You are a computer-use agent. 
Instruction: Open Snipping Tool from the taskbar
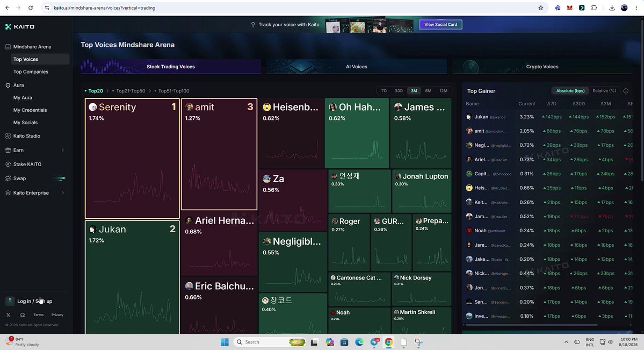pyautogui.click(x=418, y=342)
